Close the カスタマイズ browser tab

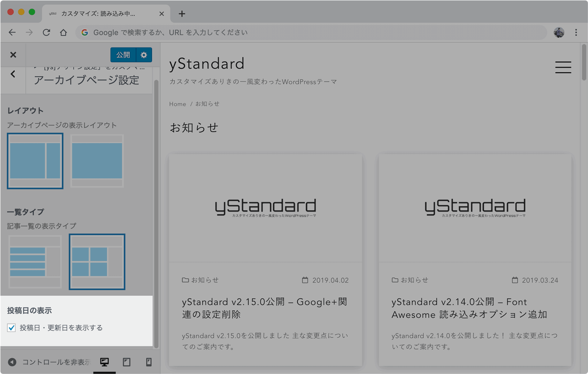click(162, 14)
